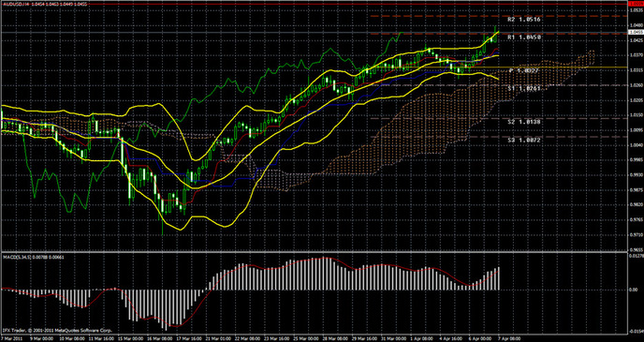Click the 7 Apr 08:00 time label
The width and height of the screenshot is (644, 342).
(508, 339)
